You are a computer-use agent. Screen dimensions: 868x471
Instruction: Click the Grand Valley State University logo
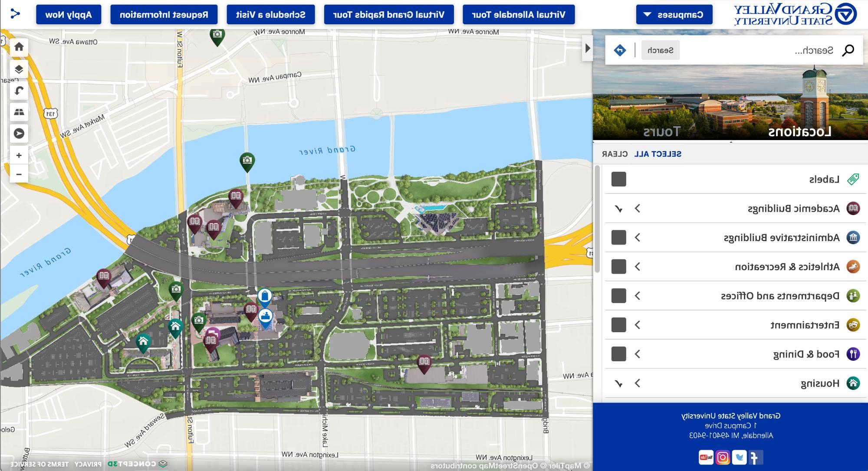click(796, 14)
